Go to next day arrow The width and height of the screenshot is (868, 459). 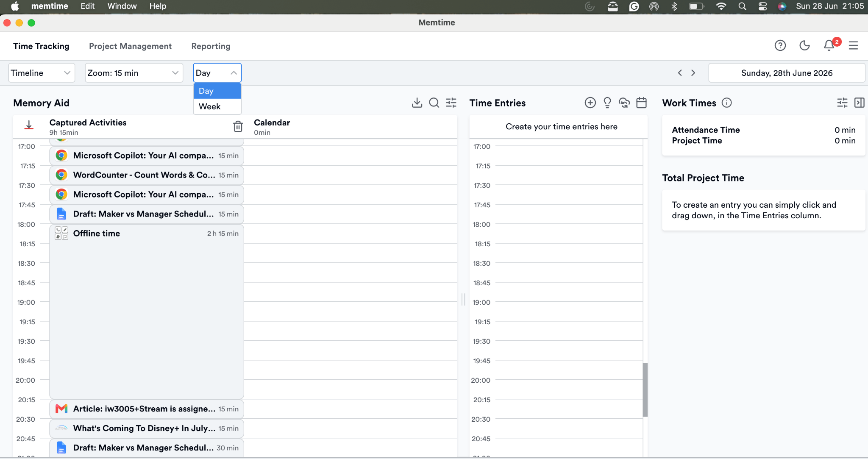click(x=693, y=73)
